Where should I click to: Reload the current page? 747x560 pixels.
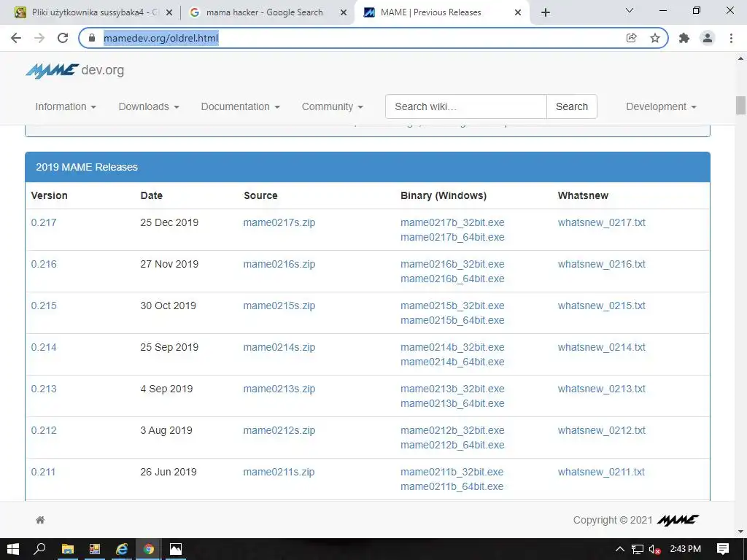(63, 38)
